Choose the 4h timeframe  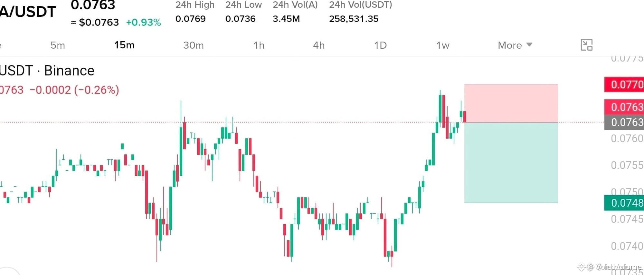[x=319, y=45]
